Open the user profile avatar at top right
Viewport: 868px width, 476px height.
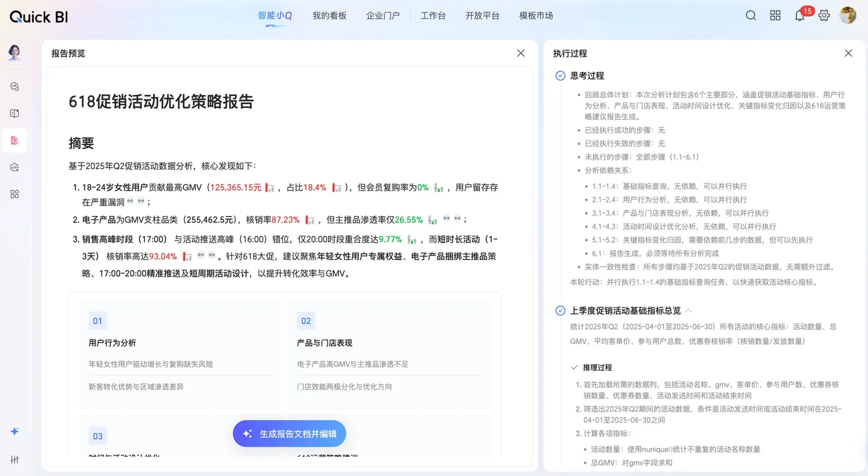tap(848, 16)
